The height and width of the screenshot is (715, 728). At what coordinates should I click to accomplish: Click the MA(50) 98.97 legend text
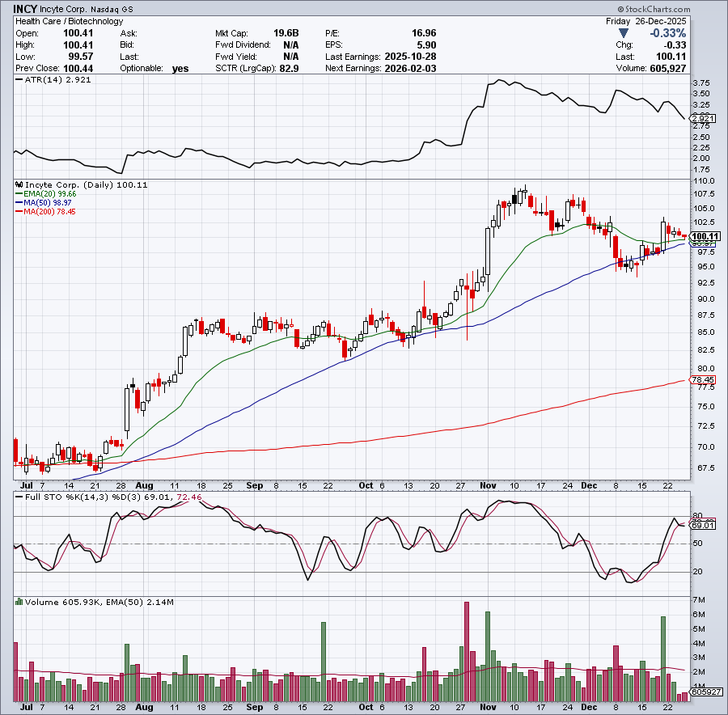[48, 202]
